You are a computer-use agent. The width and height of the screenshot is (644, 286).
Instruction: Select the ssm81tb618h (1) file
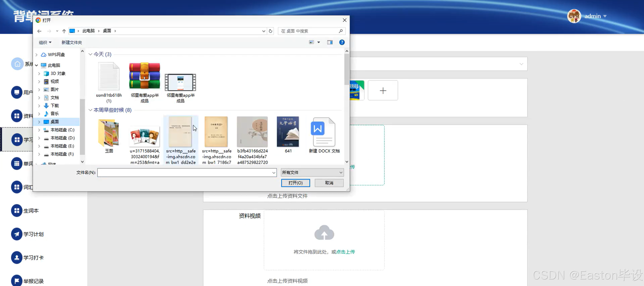109,83
